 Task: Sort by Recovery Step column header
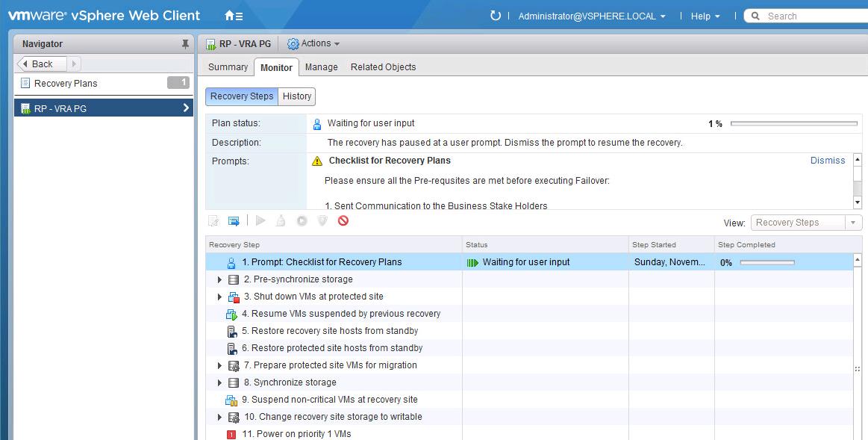334,244
